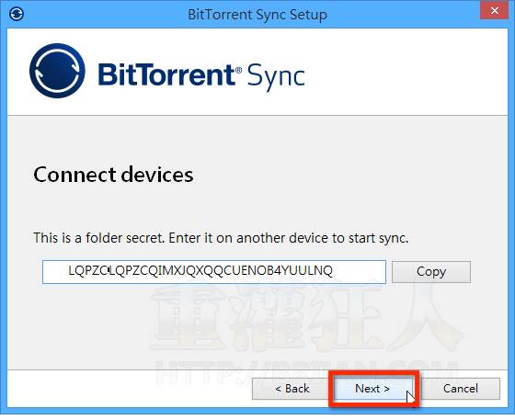Click the BitTorrent Sync Setup window title

pyautogui.click(x=257, y=15)
